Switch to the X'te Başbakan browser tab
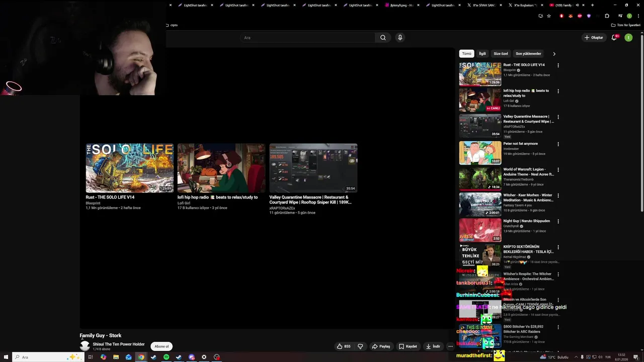The height and width of the screenshot is (362, 644). pos(525,5)
